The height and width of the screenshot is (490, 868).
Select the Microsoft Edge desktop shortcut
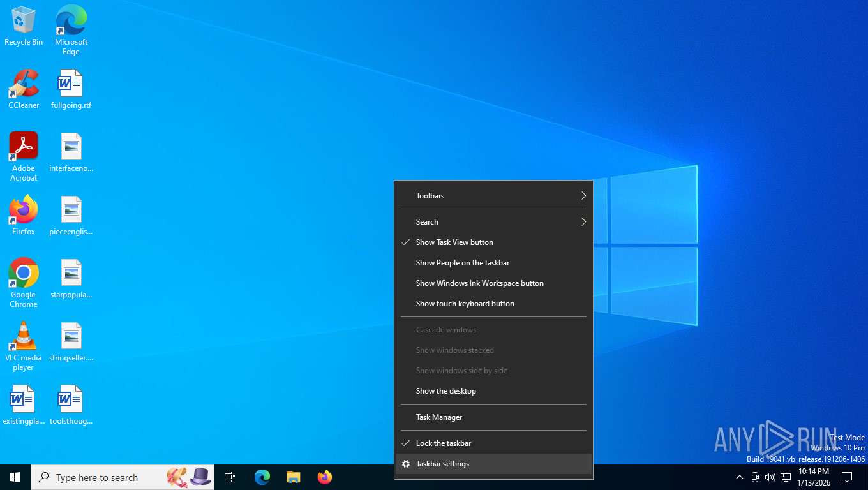click(71, 30)
